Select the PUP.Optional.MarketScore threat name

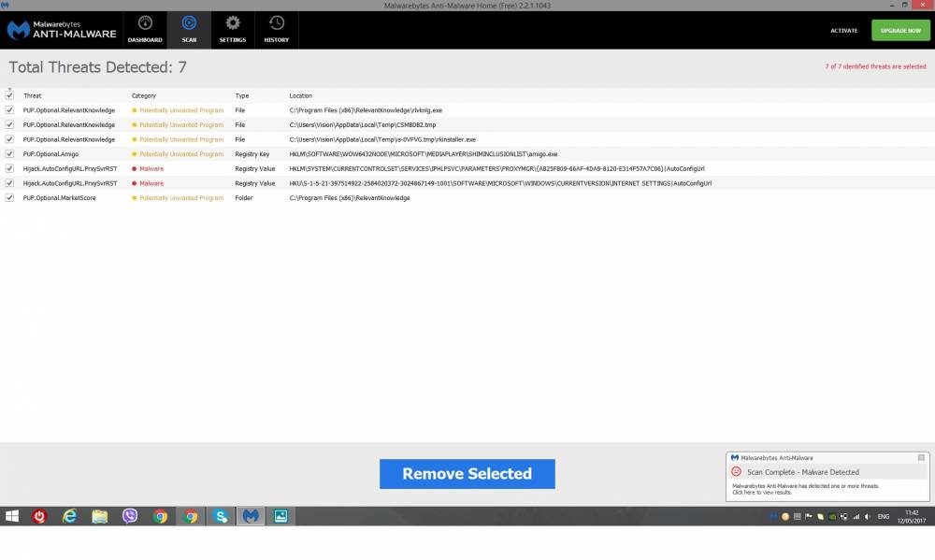click(59, 198)
